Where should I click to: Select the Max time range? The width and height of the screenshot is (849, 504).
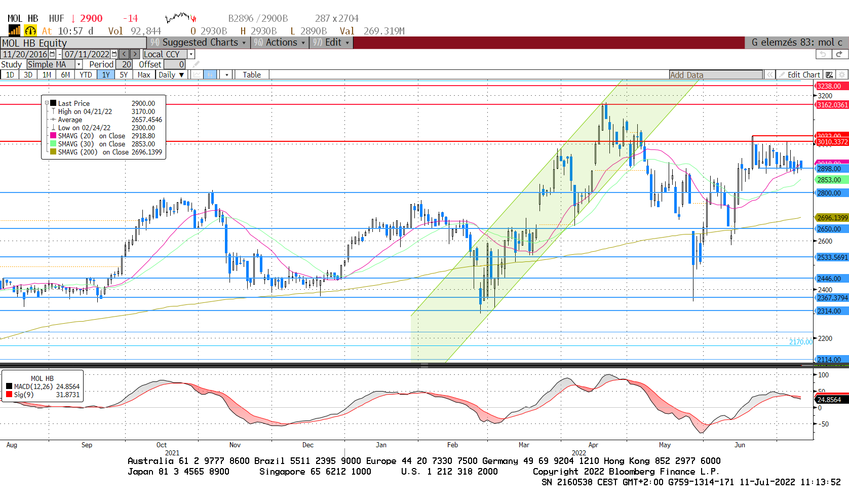tap(144, 75)
